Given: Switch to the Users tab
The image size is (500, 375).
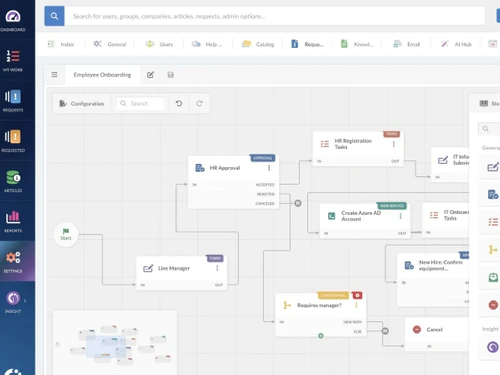Looking at the screenshot, I should [159, 44].
